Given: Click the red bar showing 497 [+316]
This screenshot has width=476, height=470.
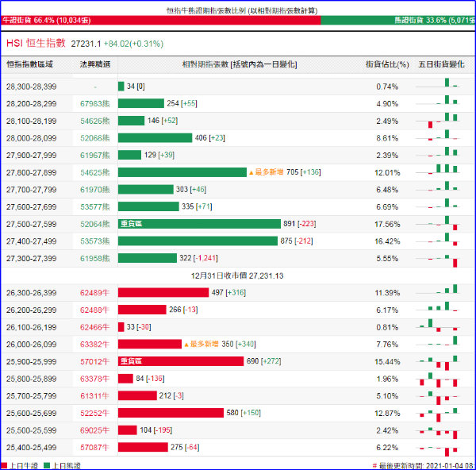Looking at the screenshot, I should [x=163, y=293].
